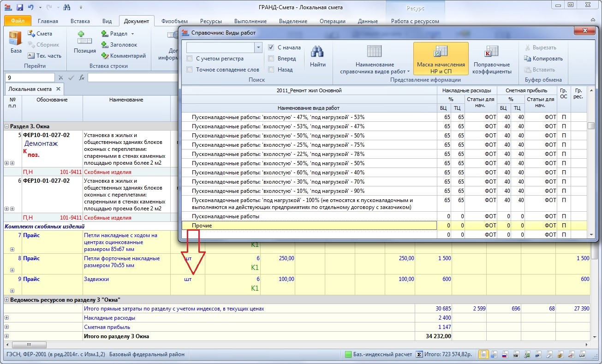
Task: Open the search text dropdown
Action: click(x=258, y=48)
